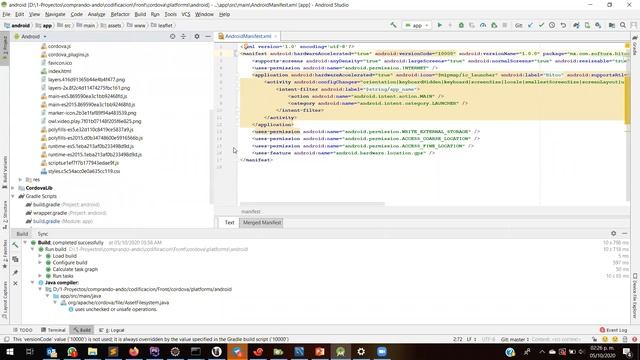This screenshot has height=360, width=640.
Task: Expand the Configure build node
Action: [40, 262]
